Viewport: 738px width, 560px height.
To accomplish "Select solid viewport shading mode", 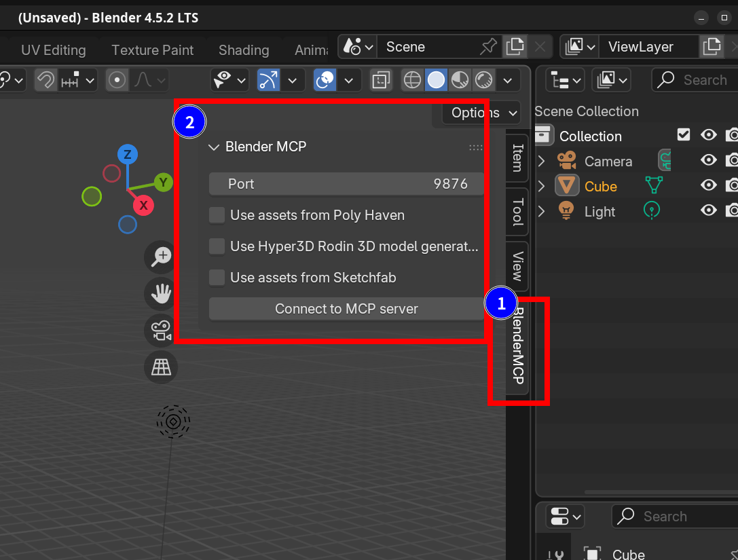I will [x=436, y=80].
